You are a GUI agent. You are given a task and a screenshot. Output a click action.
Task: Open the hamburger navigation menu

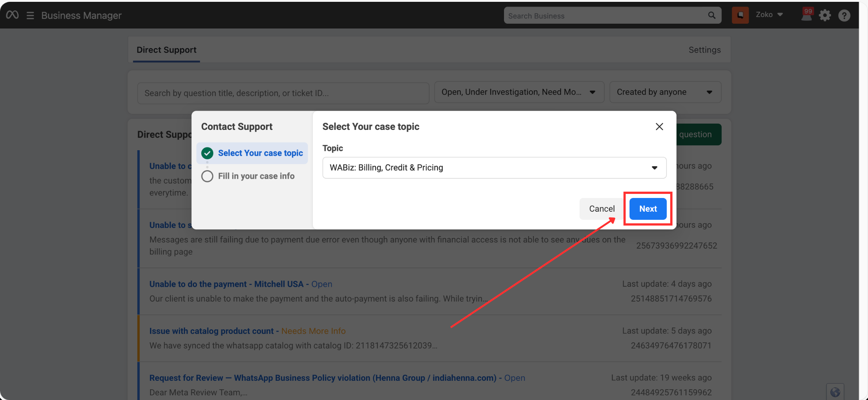pos(30,16)
